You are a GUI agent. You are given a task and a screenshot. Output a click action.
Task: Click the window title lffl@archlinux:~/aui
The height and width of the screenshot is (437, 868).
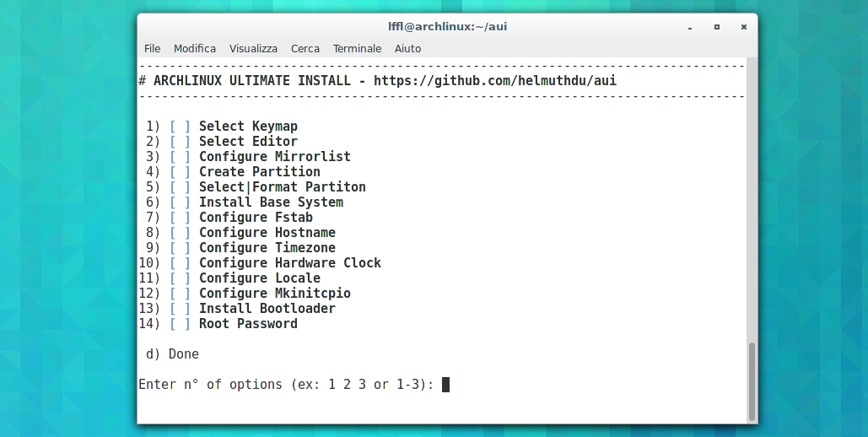[x=447, y=27]
